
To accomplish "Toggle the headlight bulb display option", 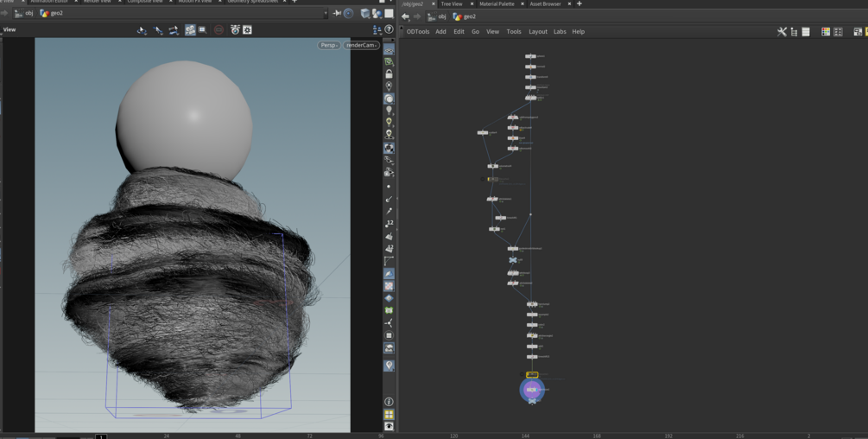I will coord(389,111).
